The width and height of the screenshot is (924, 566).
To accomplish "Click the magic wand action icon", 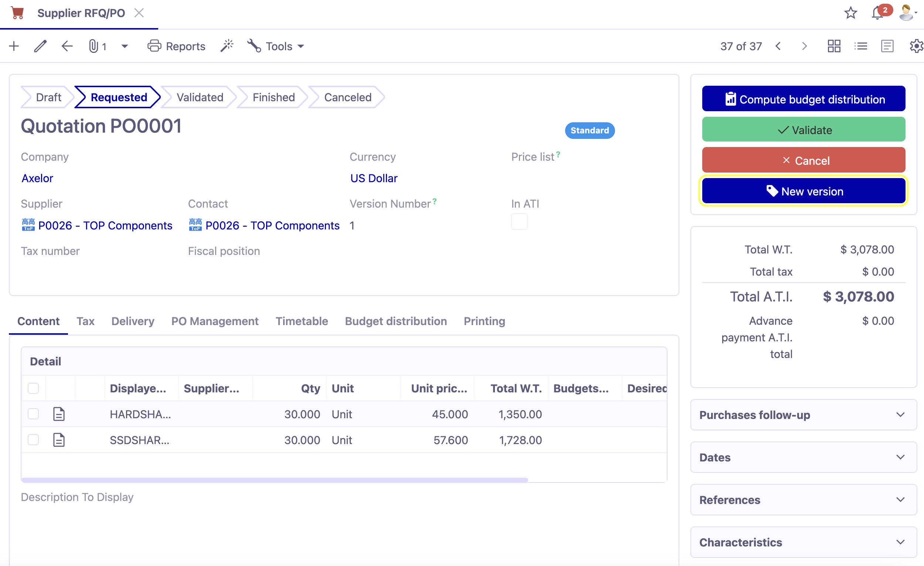I will pyautogui.click(x=227, y=46).
